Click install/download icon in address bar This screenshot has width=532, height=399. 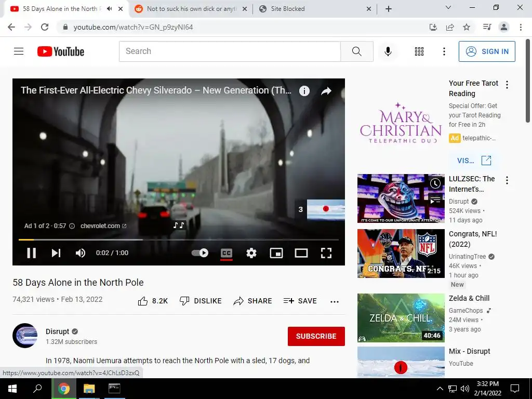[x=433, y=27]
